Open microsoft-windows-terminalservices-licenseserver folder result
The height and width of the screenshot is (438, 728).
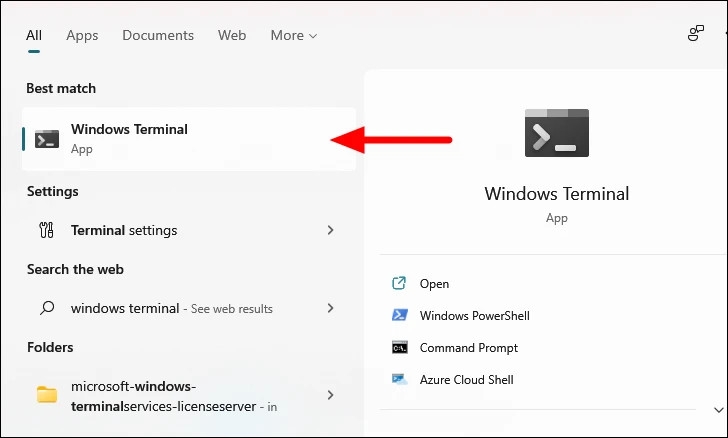pyautogui.click(x=187, y=396)
